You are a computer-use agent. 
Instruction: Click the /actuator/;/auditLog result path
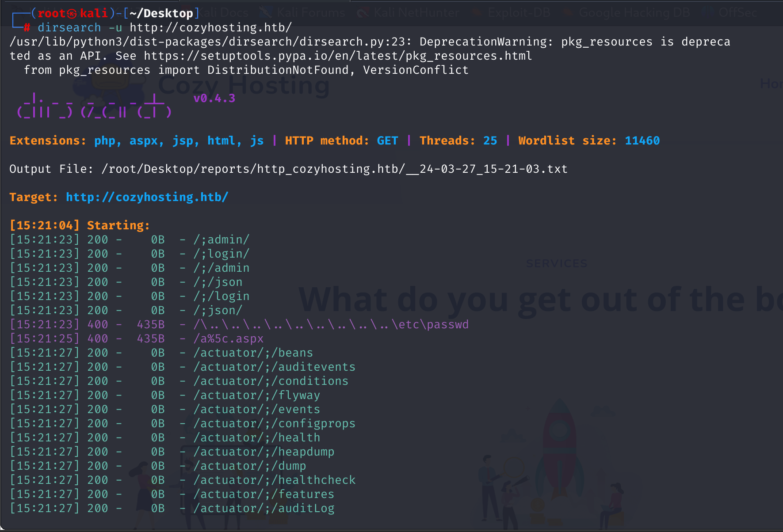(264, 509)
